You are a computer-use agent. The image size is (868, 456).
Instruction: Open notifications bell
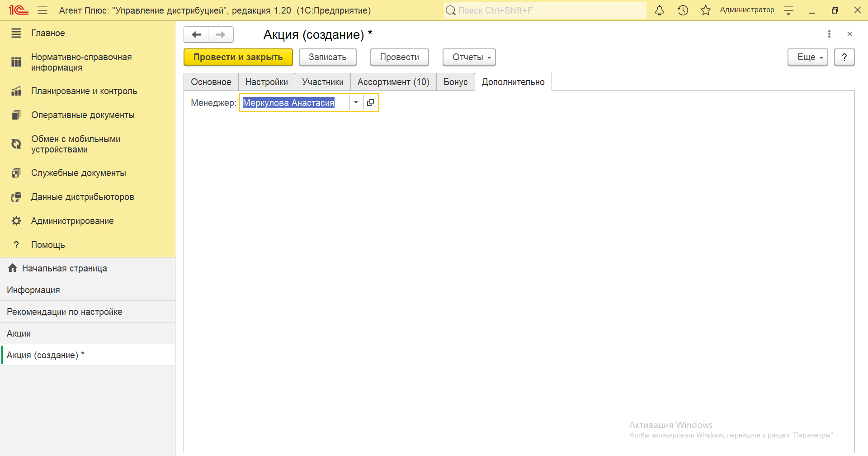(660, 10)
